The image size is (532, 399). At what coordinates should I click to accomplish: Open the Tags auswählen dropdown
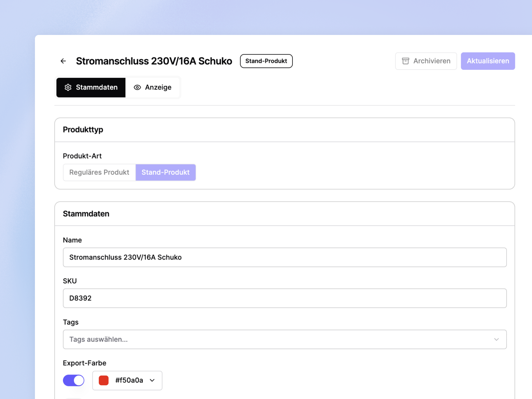click(285, 339)
